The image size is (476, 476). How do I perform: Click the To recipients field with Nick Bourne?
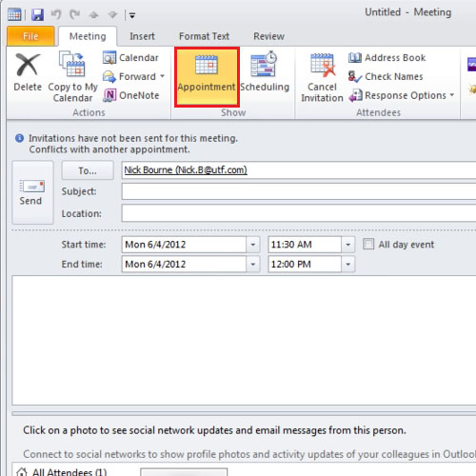pyautogui.click(x=298, y=170)
